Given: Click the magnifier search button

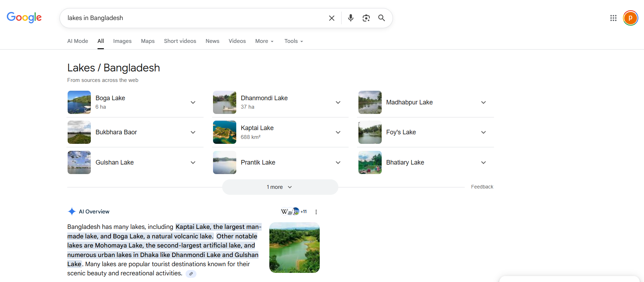Looking at the screenshot, I should (x=382, y=18).
